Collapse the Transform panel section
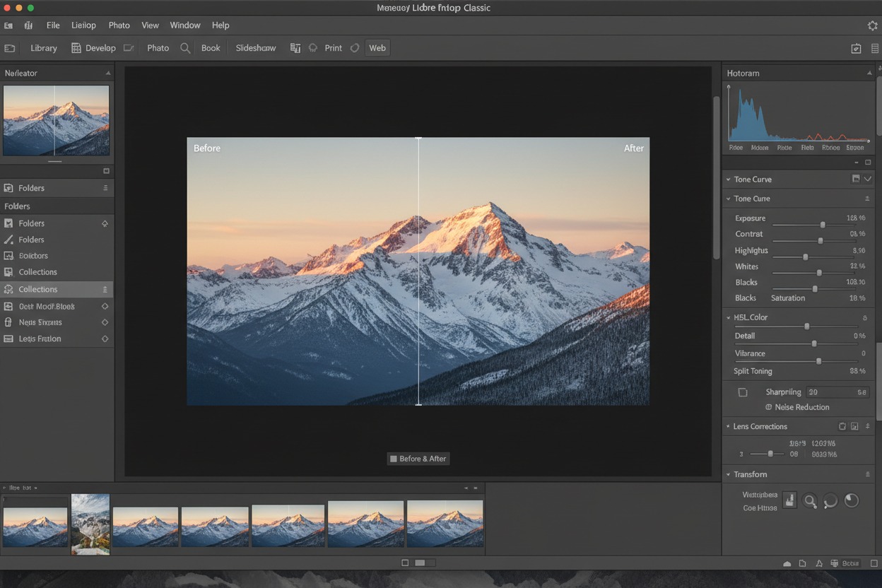 tap(728, 474)
